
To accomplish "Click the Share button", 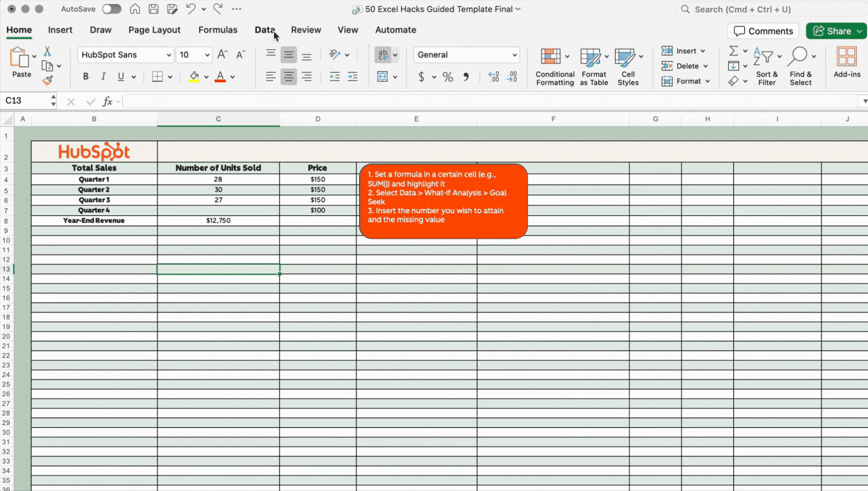I will pyautogui.click(x=833, y=31).
